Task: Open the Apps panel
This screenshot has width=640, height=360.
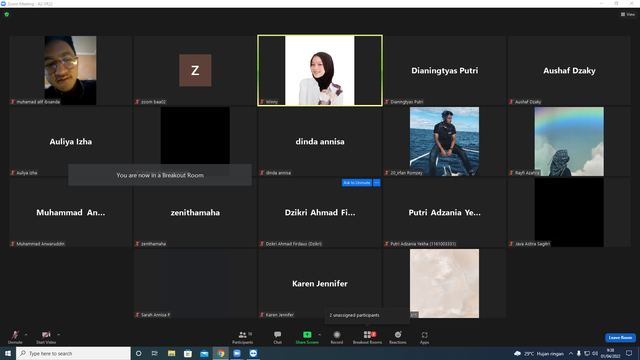Action: coord(424,337)
